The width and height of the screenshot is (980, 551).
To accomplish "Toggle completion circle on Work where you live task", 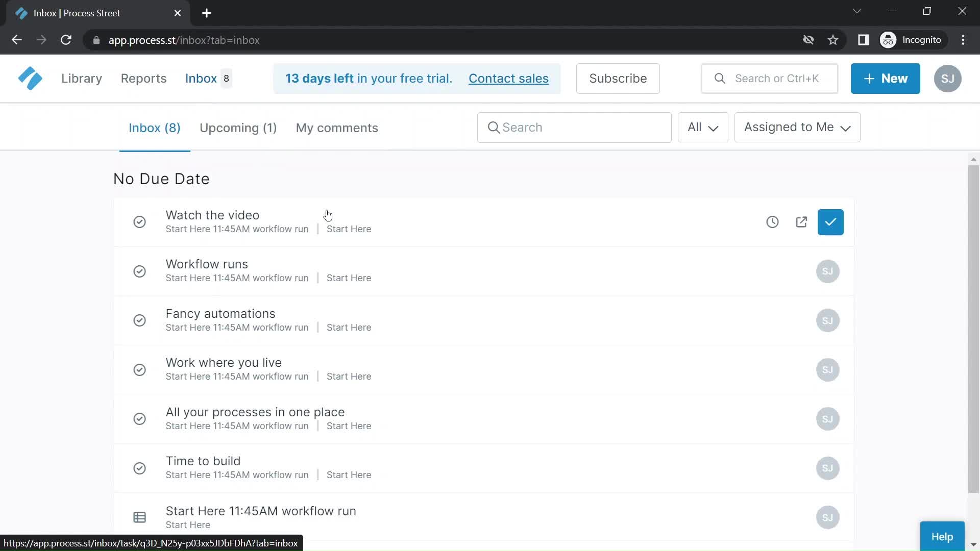I will (x=139, y=370).
